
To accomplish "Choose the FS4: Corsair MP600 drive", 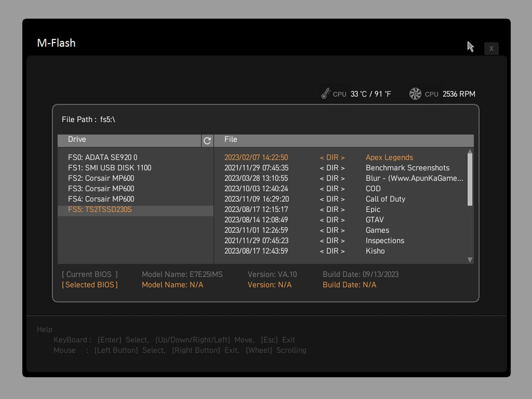I will tap(101, 199).
